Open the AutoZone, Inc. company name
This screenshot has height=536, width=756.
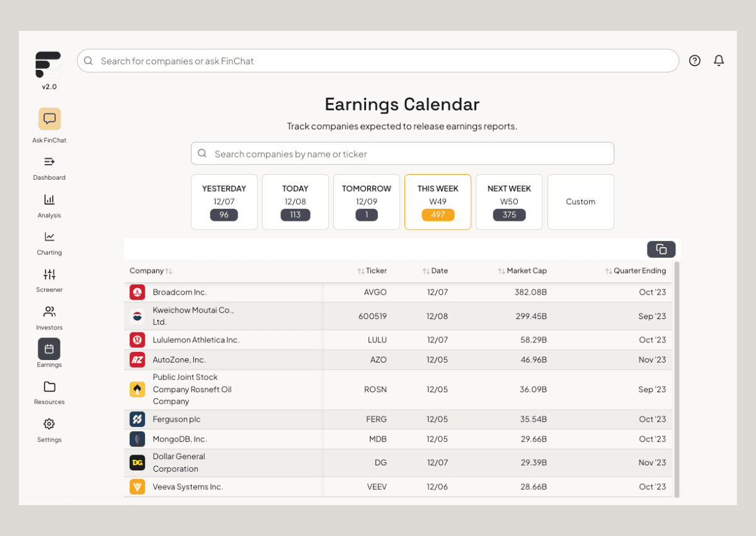[x=179, y=360]
